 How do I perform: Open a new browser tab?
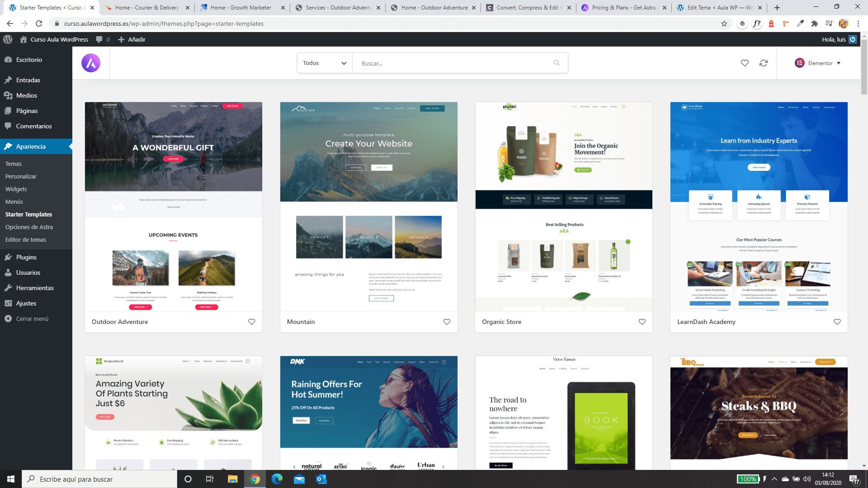point(777,8)
